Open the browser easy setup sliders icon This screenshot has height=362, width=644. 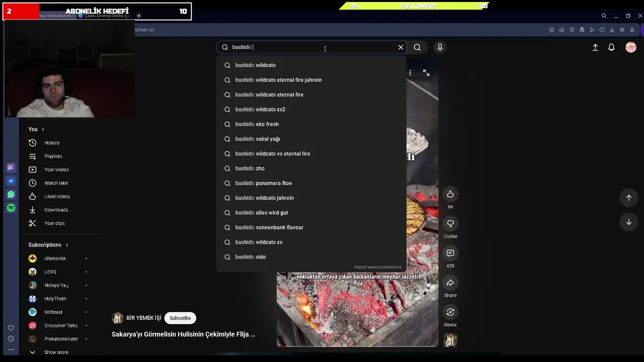pos(622,30)
